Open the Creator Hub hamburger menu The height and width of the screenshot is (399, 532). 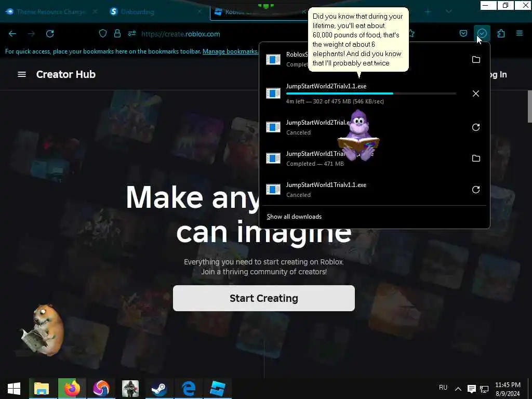[x=22, y=74]
